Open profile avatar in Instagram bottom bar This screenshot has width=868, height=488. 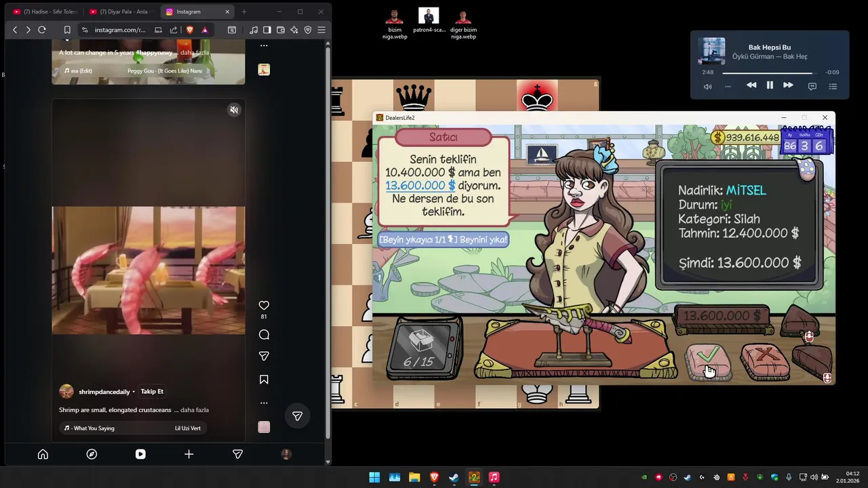[x=286, y=454]
